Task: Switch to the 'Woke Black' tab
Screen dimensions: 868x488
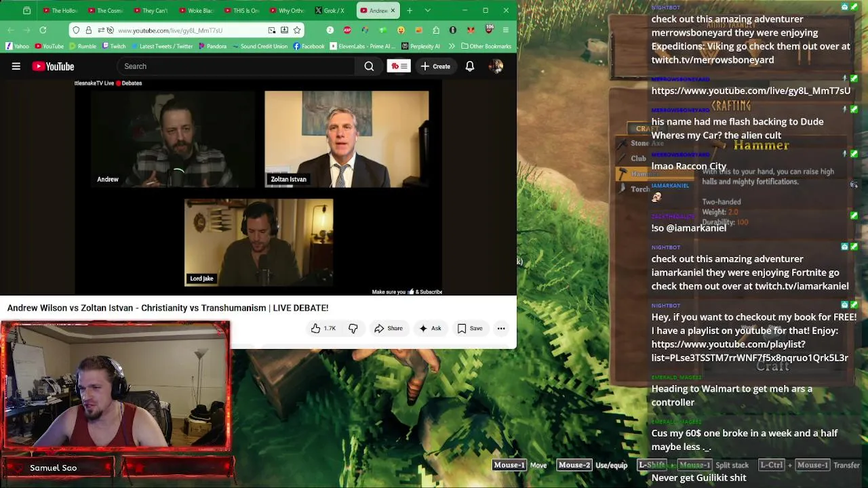Action: [x=196, y=11]
